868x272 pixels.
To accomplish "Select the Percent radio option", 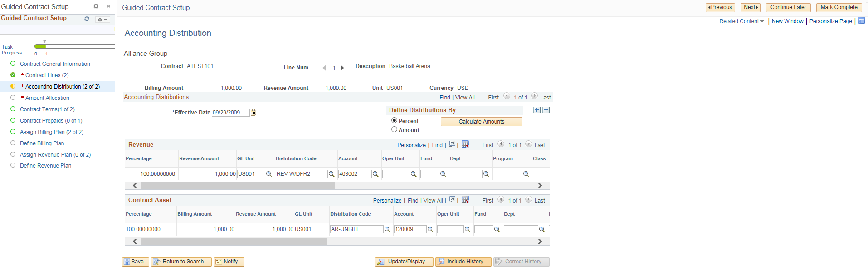I will [x=394, y=120].
